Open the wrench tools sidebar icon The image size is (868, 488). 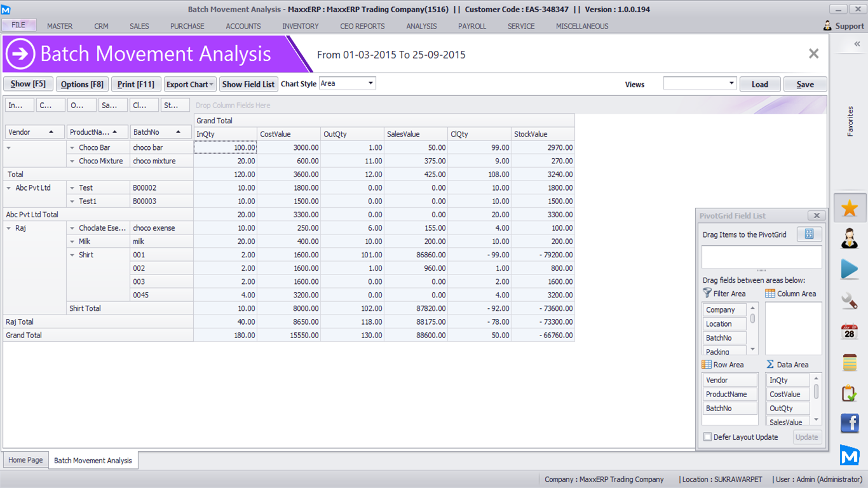tap(850, 300)
